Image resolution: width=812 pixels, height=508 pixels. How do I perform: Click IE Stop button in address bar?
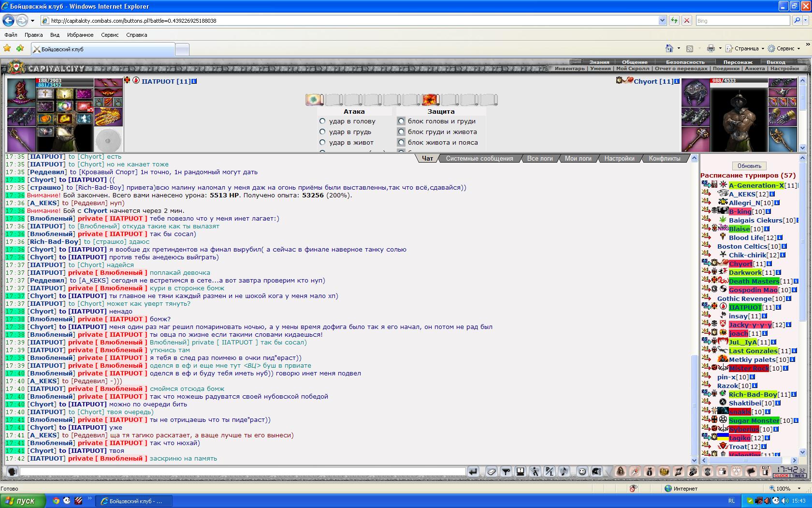click(x=686, y=20)
